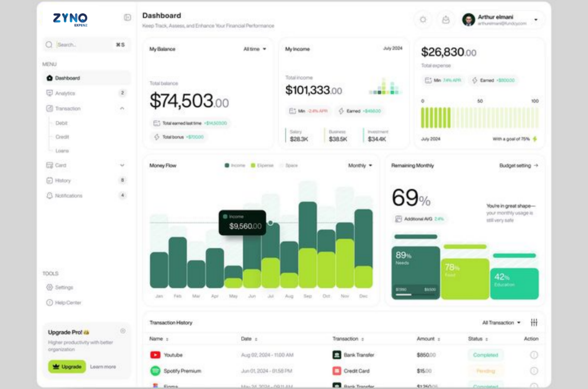Viewport: 588px width, 389px height.
Task: Click the green Upgrade button
Action: tap(67, 367)
